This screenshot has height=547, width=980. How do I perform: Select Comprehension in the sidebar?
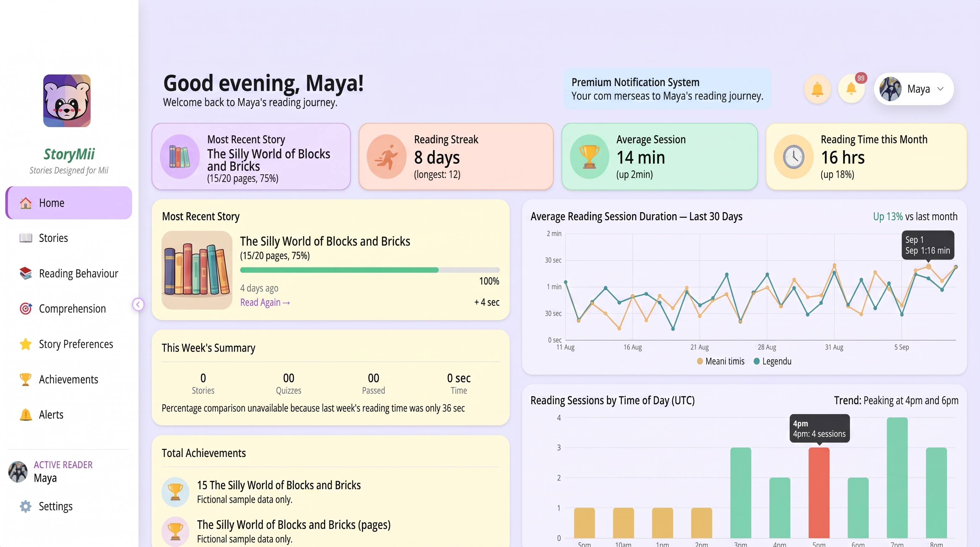69,308
